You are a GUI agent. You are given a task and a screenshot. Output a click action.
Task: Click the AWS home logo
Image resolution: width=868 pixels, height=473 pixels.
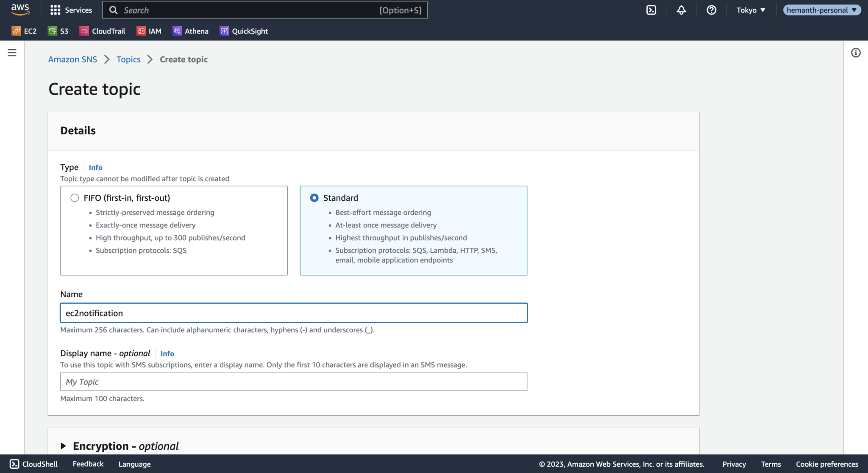[x=19, y=9]
